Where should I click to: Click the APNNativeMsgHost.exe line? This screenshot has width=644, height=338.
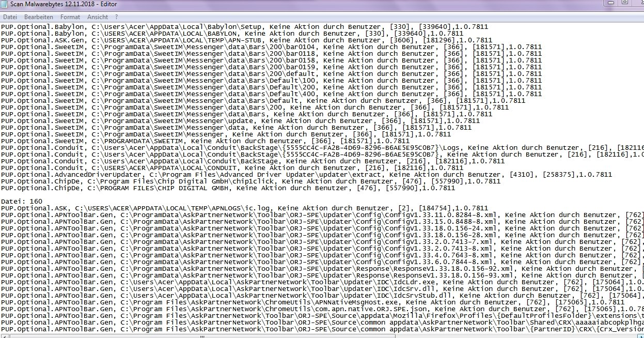click(x=312, y=302)
